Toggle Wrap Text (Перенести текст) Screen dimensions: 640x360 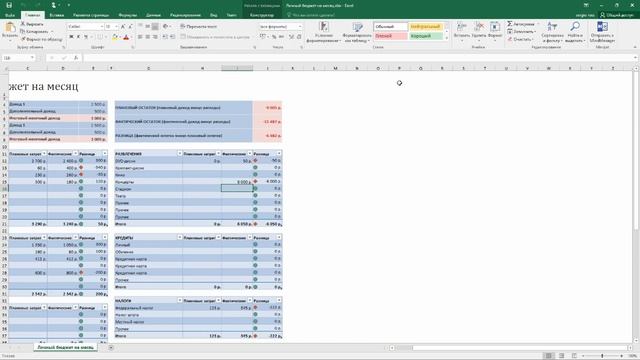[199, 27]
